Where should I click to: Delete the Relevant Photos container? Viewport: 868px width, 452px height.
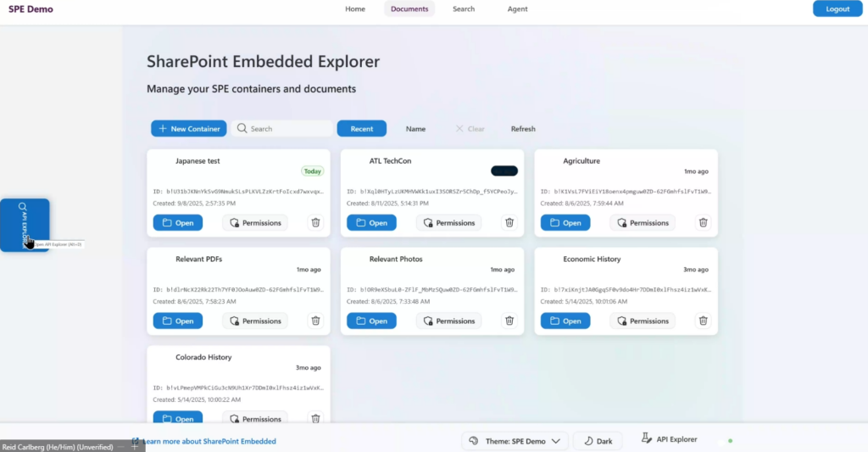tap(509, 321)
